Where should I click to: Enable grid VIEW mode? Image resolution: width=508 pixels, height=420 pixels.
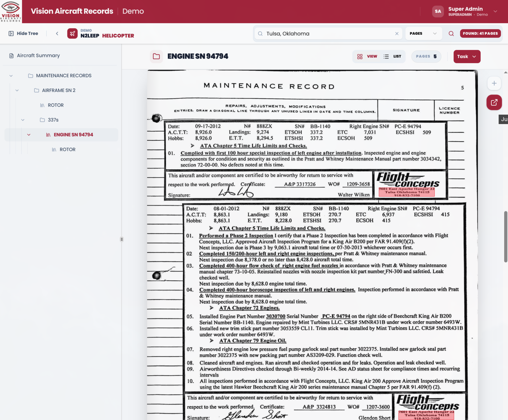(x=367, y=56)
